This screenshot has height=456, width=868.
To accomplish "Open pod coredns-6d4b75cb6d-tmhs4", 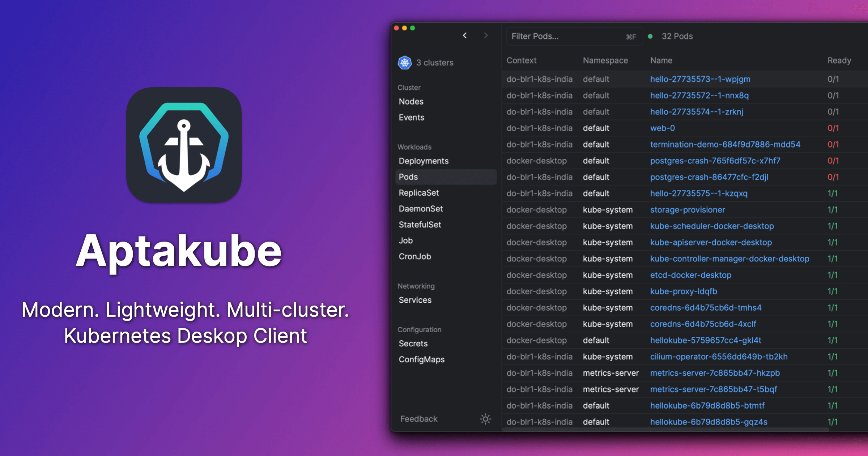I will click(x=706, y=308).
